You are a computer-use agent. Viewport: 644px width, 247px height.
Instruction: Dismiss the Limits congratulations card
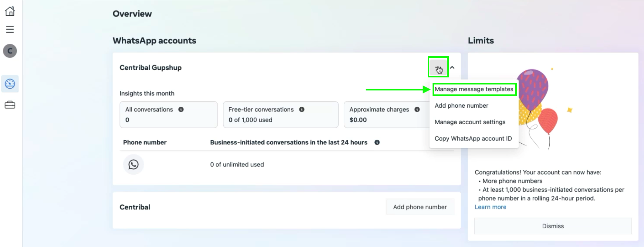553,226
